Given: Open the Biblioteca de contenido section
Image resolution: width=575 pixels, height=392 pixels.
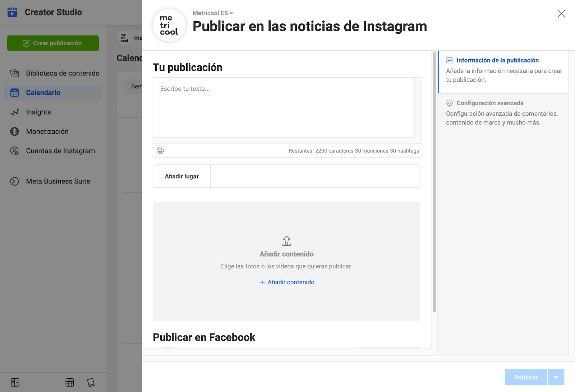Looking at the screenshot, I should pyautogui.click(x=63, y=73).
